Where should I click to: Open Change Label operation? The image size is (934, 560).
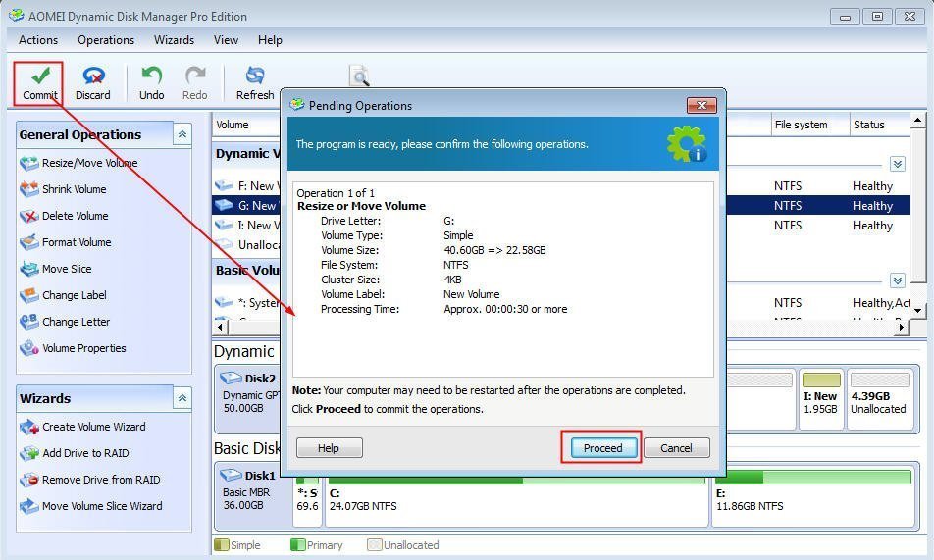coord(63,295)
